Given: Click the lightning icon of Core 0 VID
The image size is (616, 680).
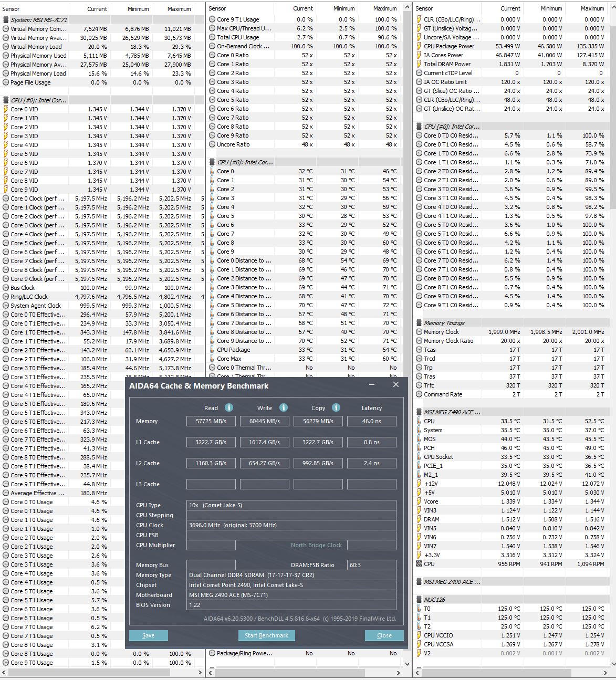Looking at the screenshot, I should click(6, 109).
